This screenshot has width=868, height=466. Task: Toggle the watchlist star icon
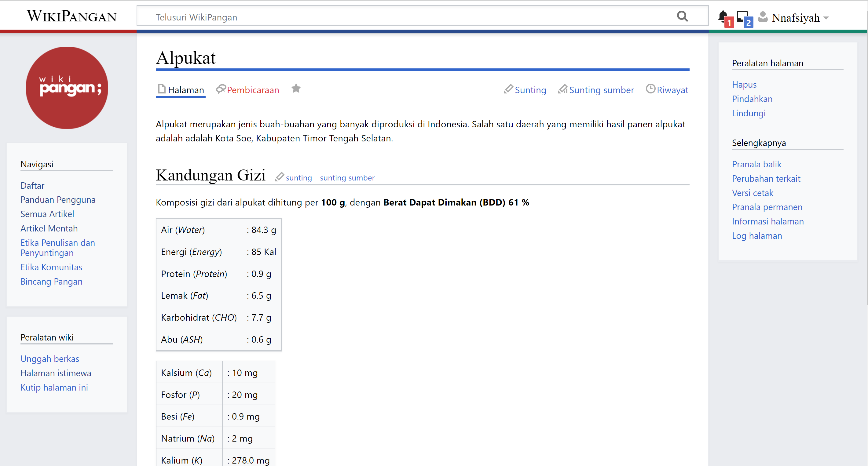tap(296, 89)
